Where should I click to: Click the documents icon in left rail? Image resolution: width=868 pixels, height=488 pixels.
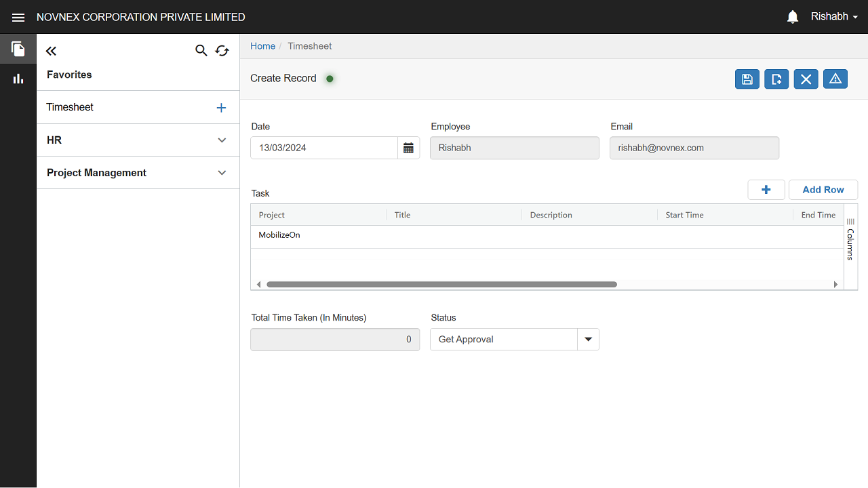coord(18,49)
